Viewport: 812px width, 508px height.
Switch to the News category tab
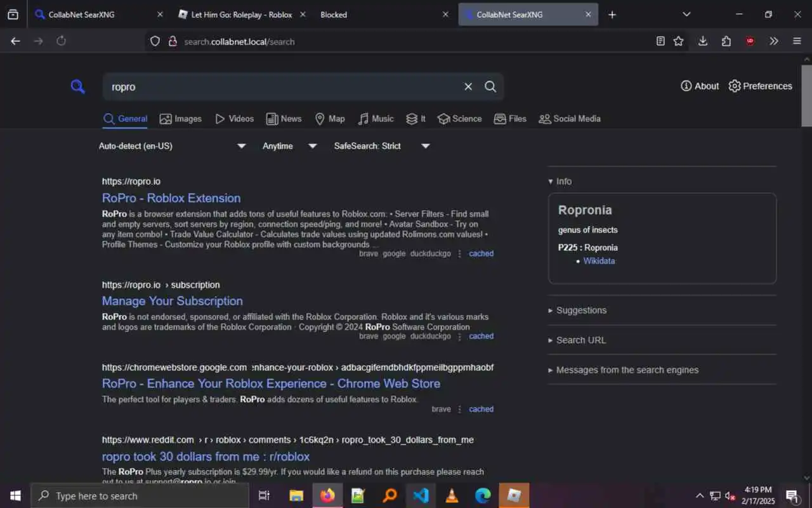coord(284,119)
